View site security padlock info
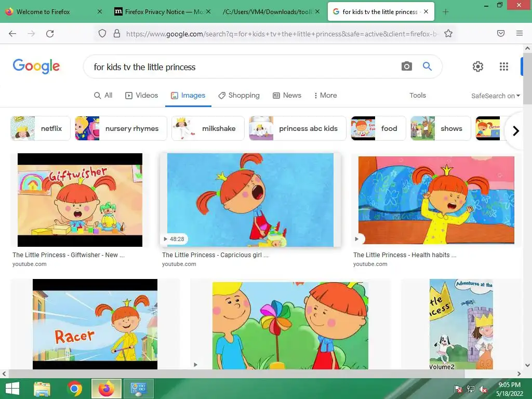Image resolution: width=532 pixels, height=399 pixels. click(117, 33)
